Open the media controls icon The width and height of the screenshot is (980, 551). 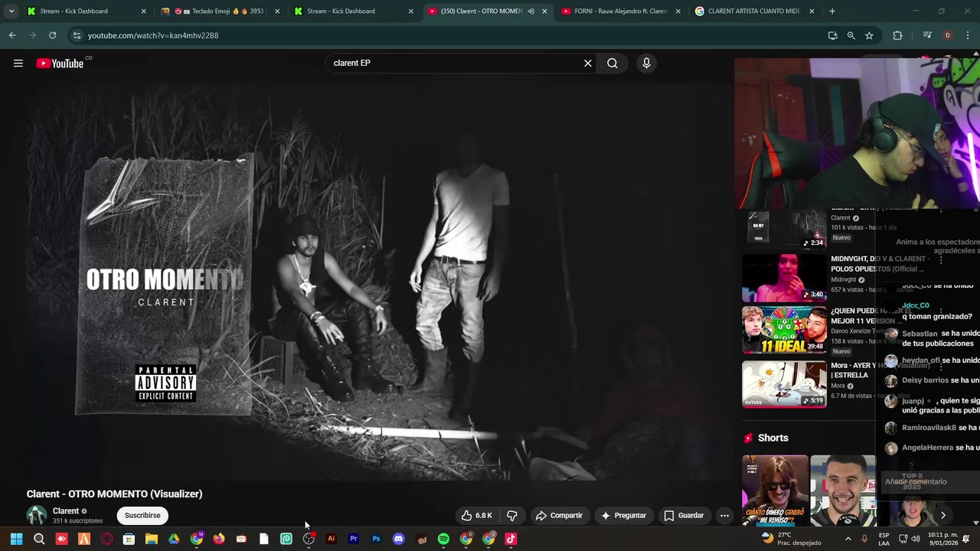tap(927, 35)
